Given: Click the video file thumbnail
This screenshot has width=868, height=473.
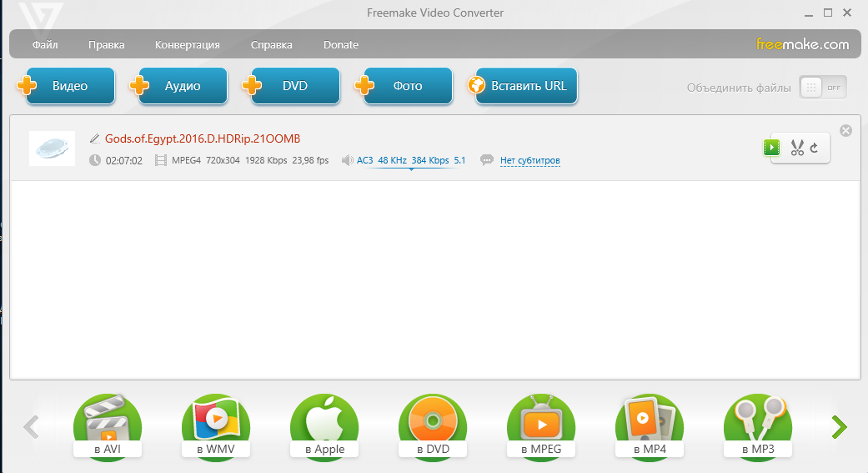Looking at the screenshot, I should pyautogui.click(x=52, y=148).
